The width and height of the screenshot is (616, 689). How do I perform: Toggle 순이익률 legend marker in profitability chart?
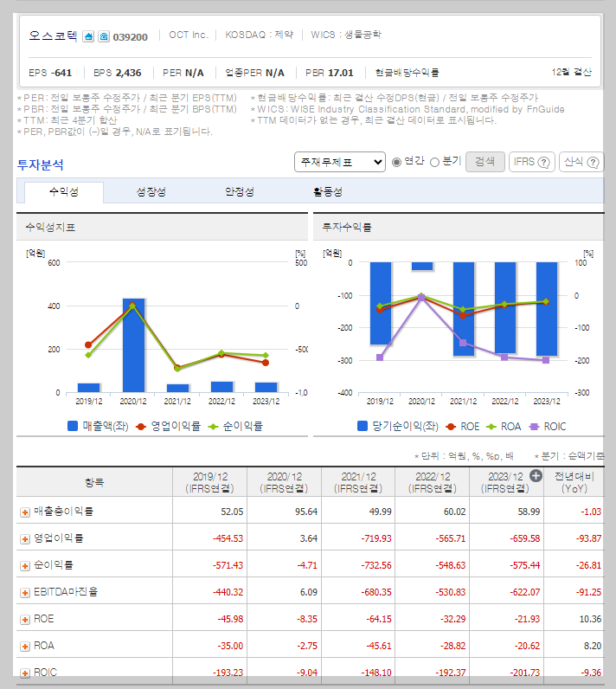tap(213, 426)
